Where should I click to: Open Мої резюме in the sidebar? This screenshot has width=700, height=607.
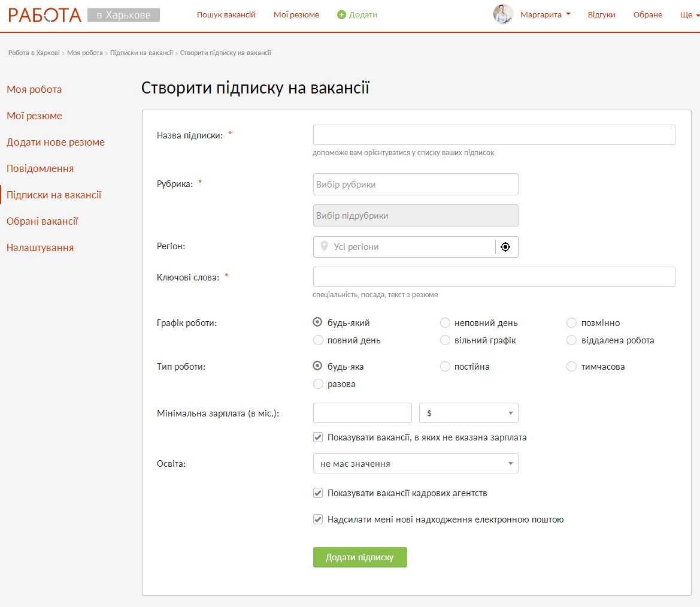(x=34, y=116)
